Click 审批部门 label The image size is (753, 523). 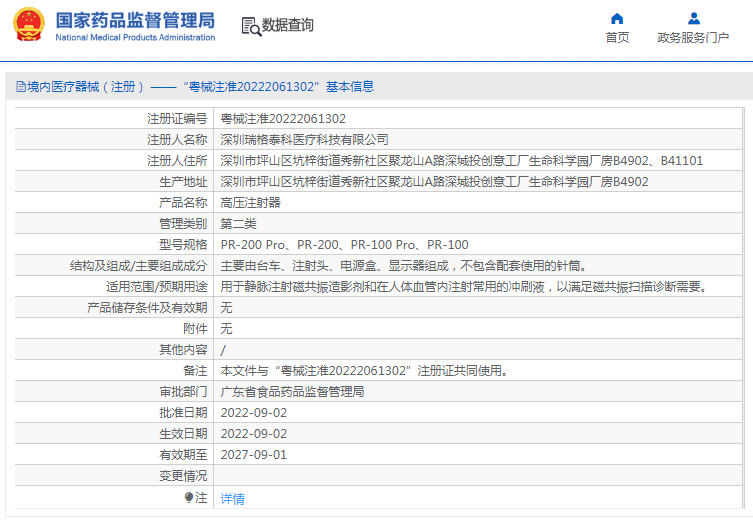183,392
